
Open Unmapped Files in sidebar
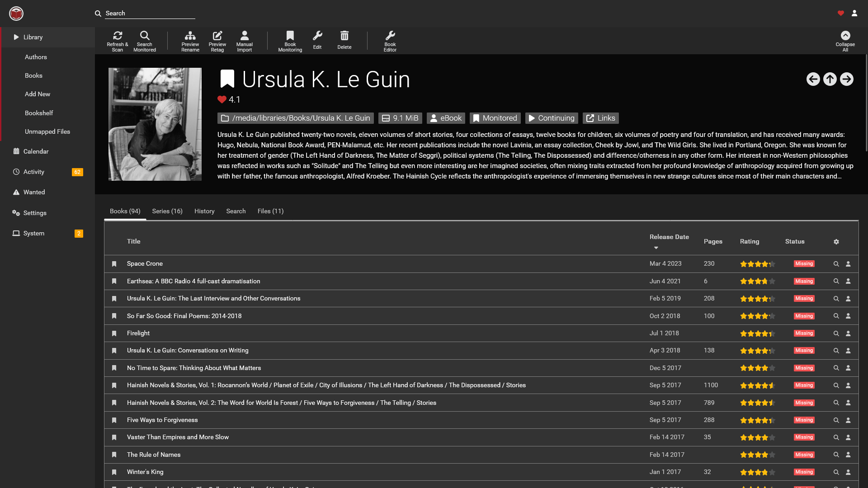tap(48, 131)
